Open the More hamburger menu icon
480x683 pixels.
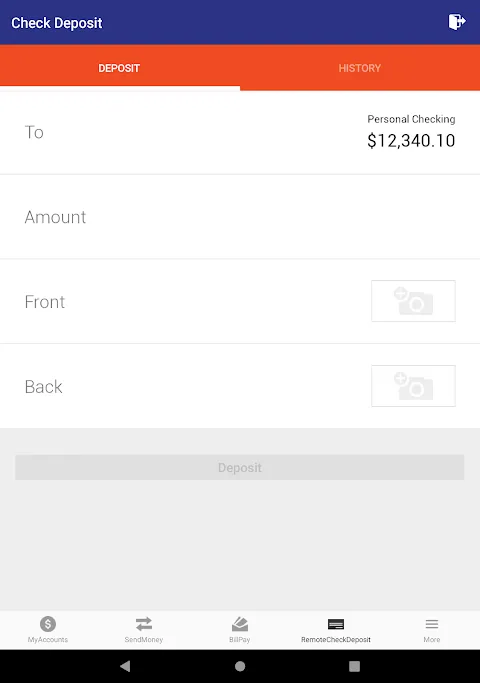pyautogui.click(x=432, y=624)
